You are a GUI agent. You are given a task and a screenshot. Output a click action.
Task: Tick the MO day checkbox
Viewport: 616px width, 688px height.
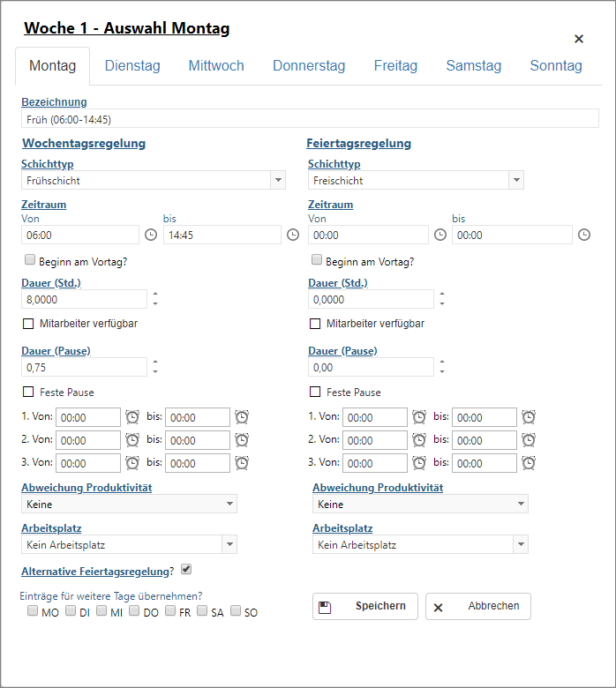tap(33, 610)
